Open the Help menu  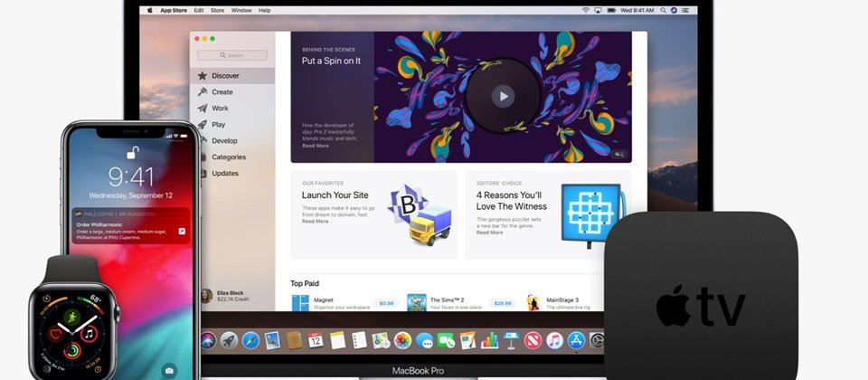coord(265,10)
